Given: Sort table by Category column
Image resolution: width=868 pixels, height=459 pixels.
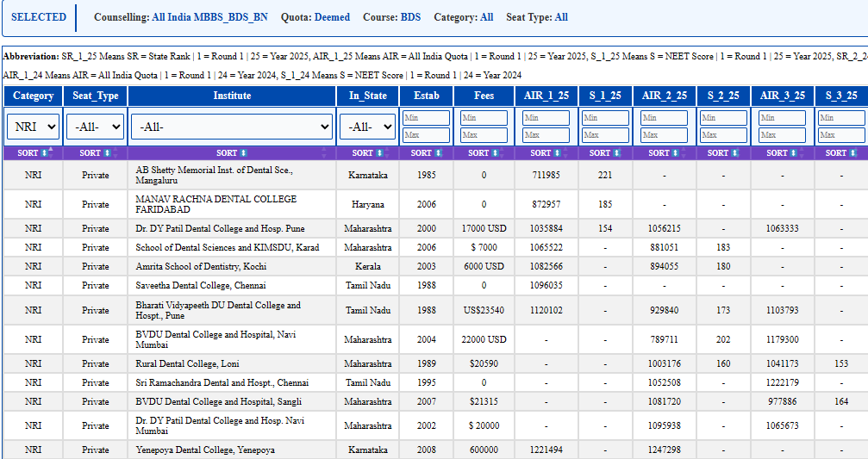Looking at the screenshot, I should pyautogui.click(x=33, y=153).
